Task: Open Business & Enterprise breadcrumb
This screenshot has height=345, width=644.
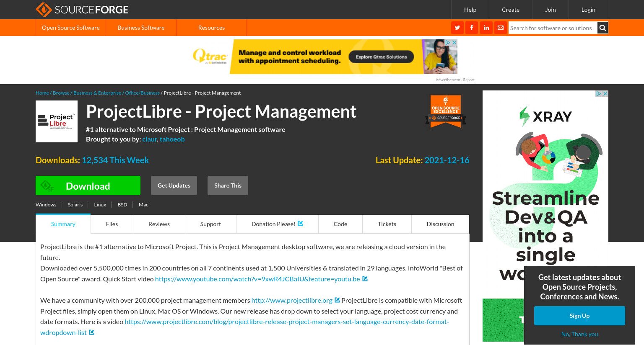Action: click(97, 93)
